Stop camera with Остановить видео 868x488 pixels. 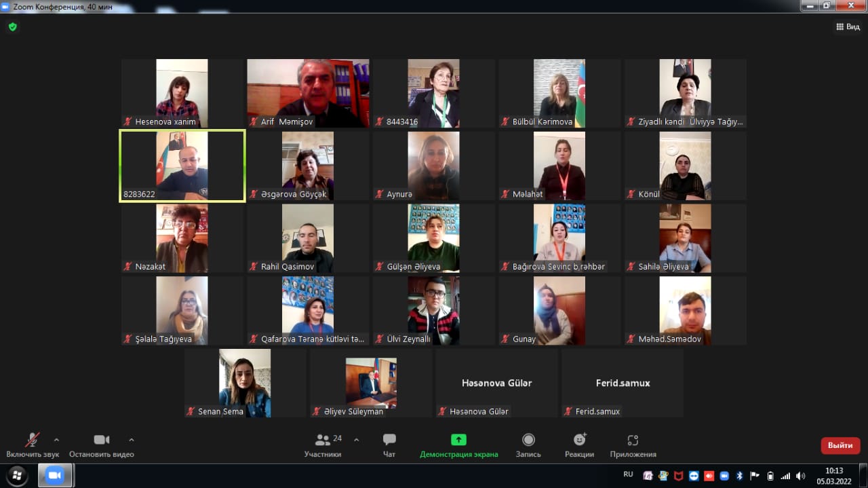(102, 440)
